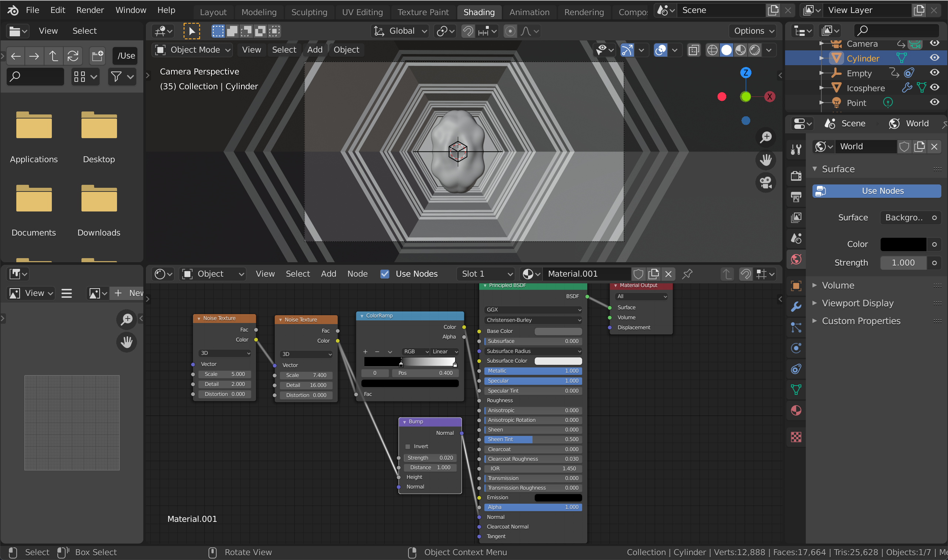Open Render properties tab icon
This screenshot has width=948, height=560.
pos(796,176)
